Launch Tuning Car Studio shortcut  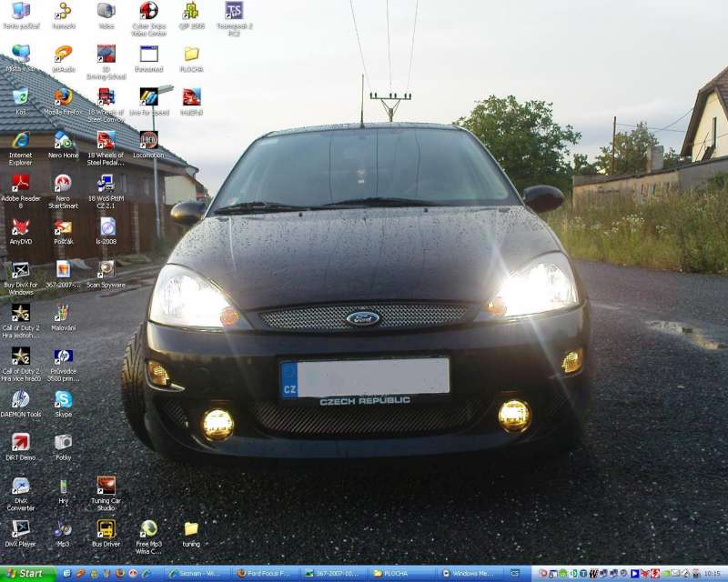[106, 486]
